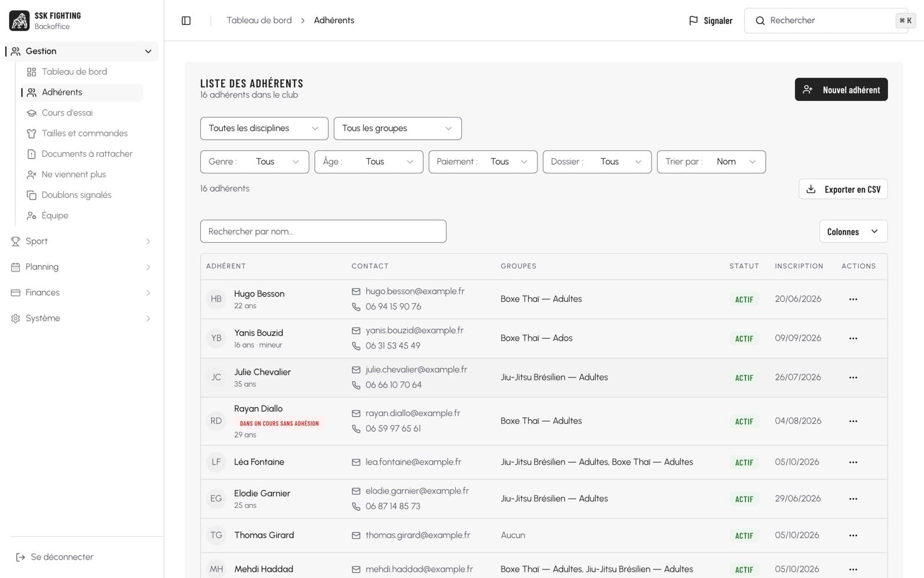Open the Paiement filter dropdown
Viewport: 924px width, 578px height.
(483, 162)
